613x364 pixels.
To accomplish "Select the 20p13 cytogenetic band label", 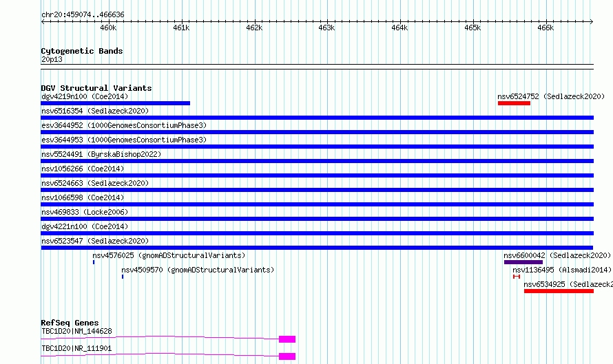I will click(52, 59).
